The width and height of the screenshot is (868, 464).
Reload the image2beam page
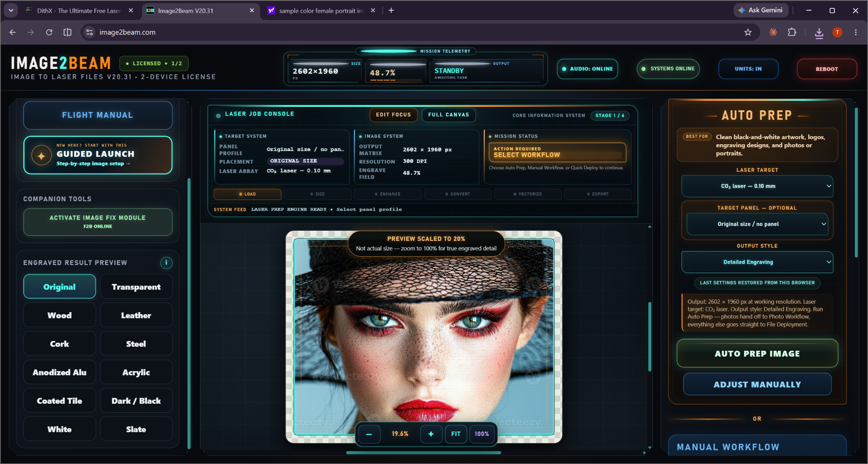[49, 33]
